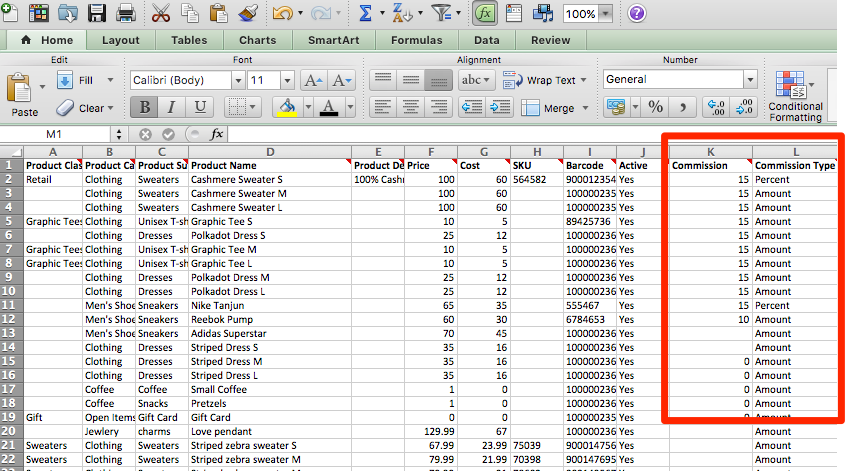
Task: Select the Format Painter brush icon
Action: click(251, 13)
